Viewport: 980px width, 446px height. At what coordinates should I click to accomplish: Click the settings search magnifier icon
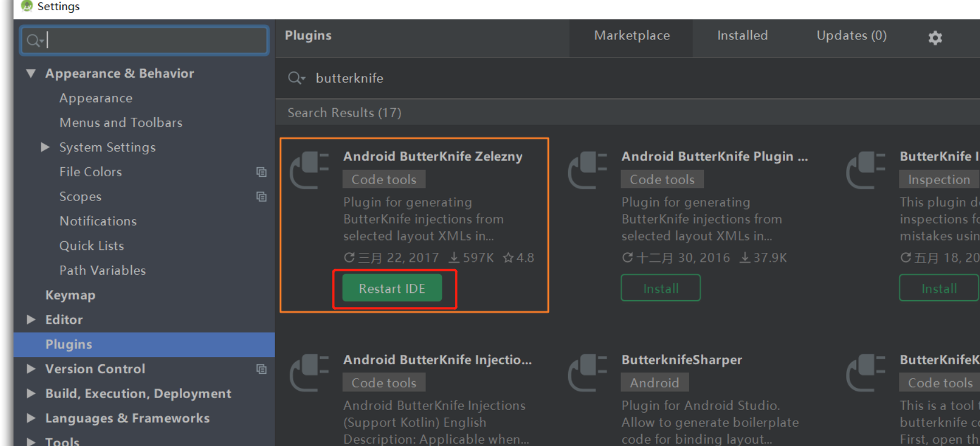point(35,41)
